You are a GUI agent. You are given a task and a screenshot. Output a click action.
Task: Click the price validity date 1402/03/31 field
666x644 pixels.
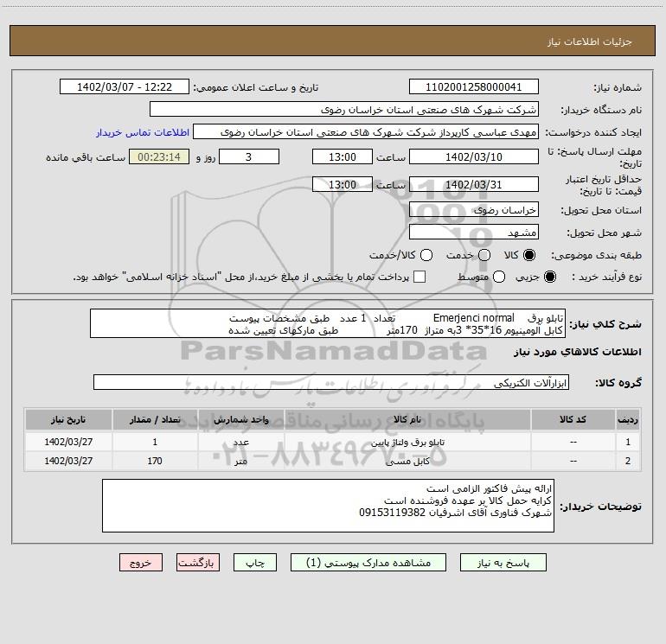(x=474, y=184)
